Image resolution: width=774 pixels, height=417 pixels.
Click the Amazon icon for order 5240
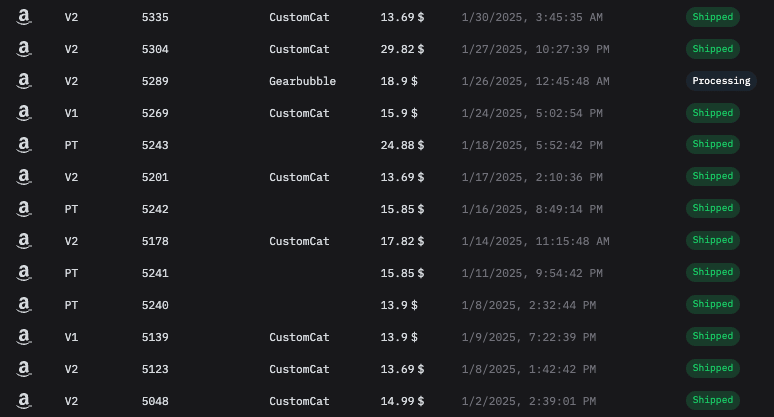(22, 305)
